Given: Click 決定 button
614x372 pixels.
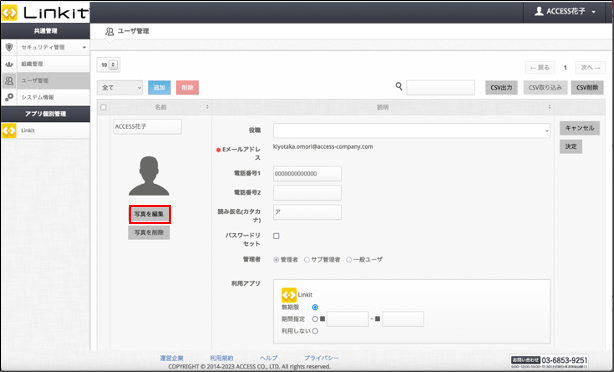Looking at the screenshot, I should click(x=571, y=147).
